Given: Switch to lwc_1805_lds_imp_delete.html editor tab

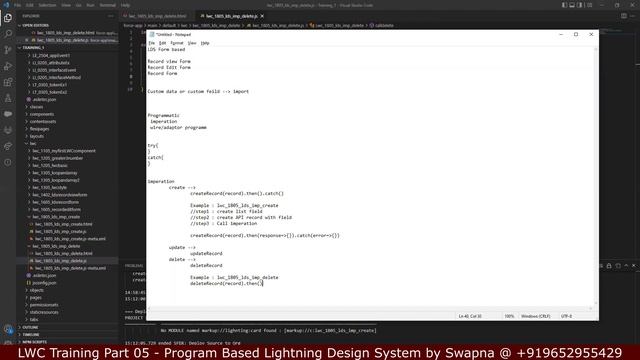Looking at the screenshot, I should [x=157, y=16].
